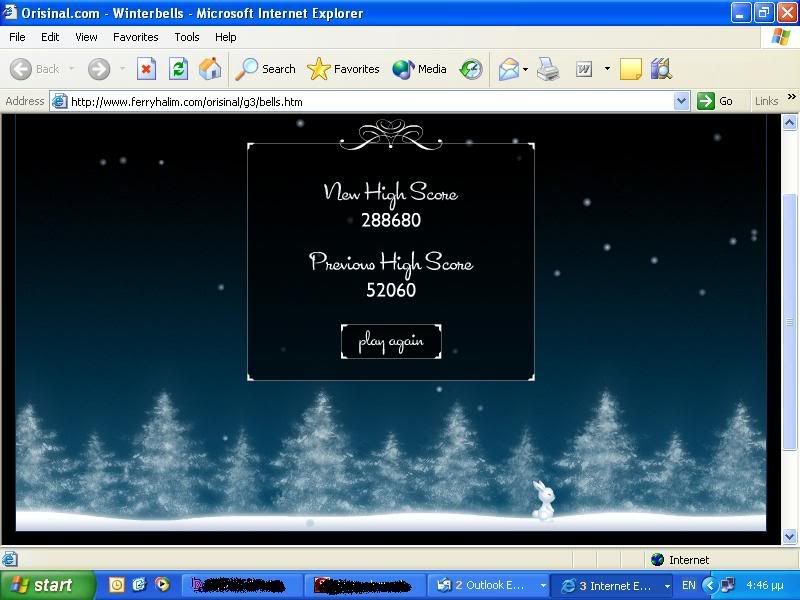Open the Mail envelope icon
The image size is (800, 600).
509,69
